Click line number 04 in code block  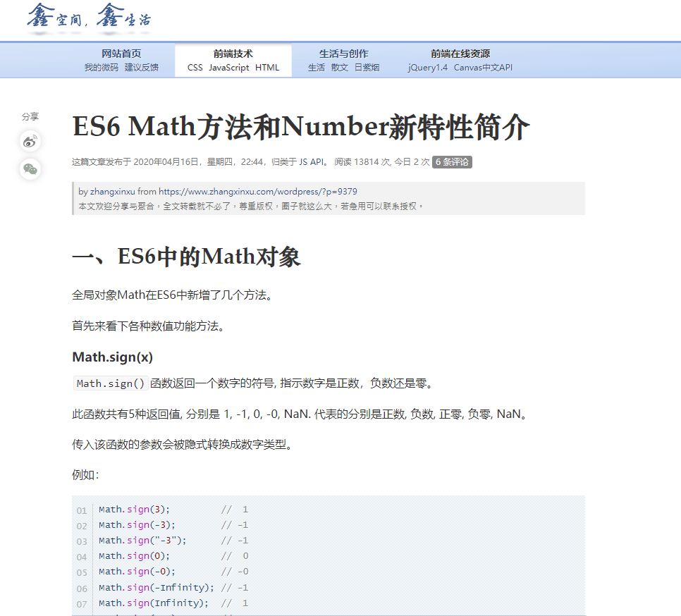click(x=82, y=557)
